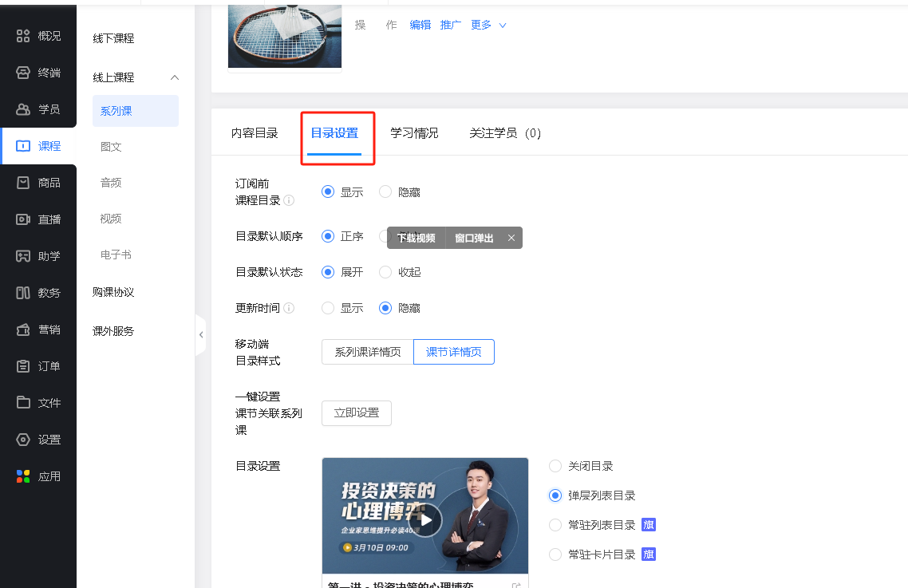Click the 终端 terminal icon in sidebar
908x588 pixels.
(x=22, y=73)
